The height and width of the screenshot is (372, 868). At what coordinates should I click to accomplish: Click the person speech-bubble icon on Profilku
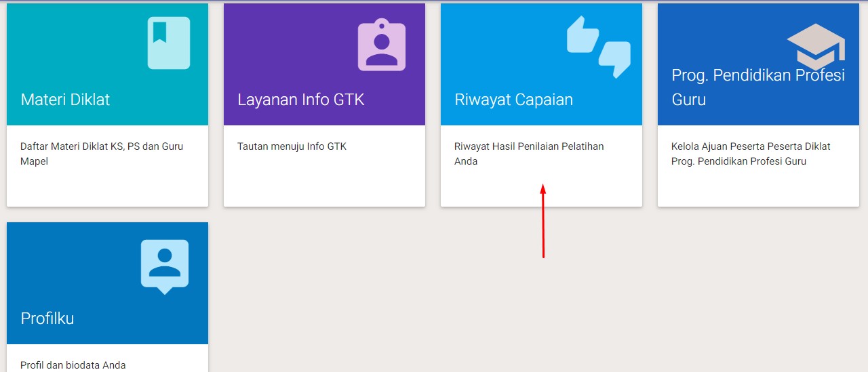coord(165,267)
